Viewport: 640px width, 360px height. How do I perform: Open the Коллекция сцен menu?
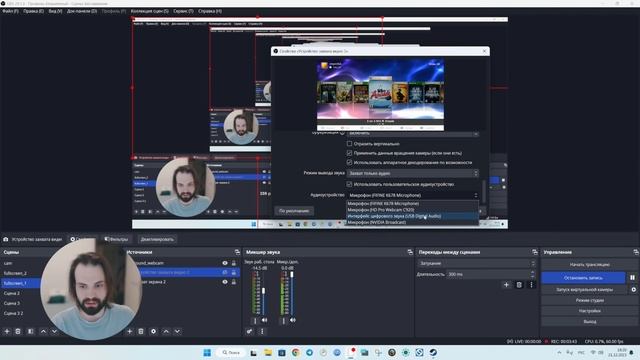149,11
